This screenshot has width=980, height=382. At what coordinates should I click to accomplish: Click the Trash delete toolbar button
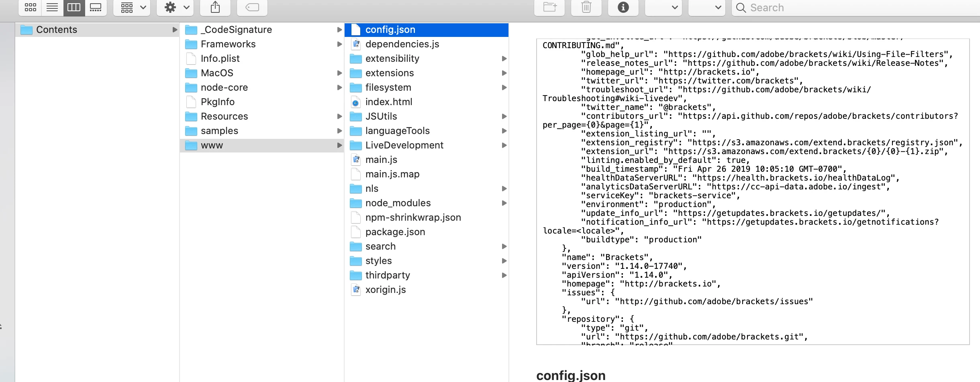[586, 7]
